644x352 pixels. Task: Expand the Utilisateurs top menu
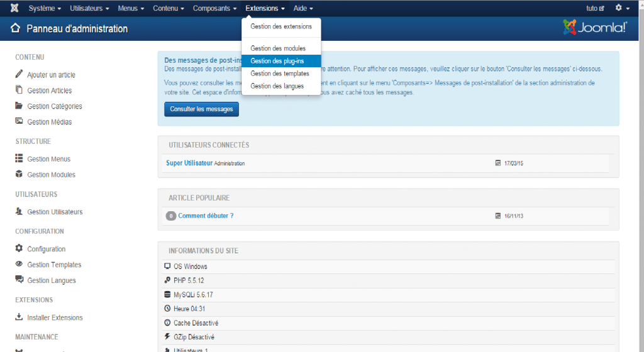pos(89,8)
